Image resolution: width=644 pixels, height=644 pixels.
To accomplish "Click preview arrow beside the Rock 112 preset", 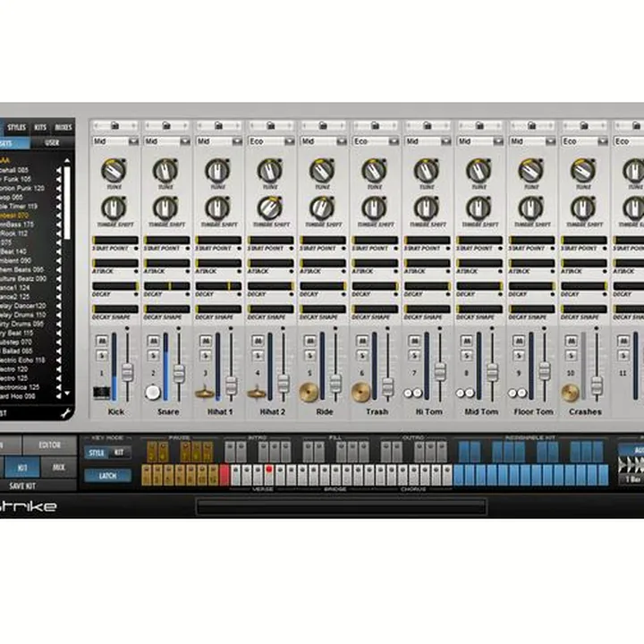I will point(59,233).
